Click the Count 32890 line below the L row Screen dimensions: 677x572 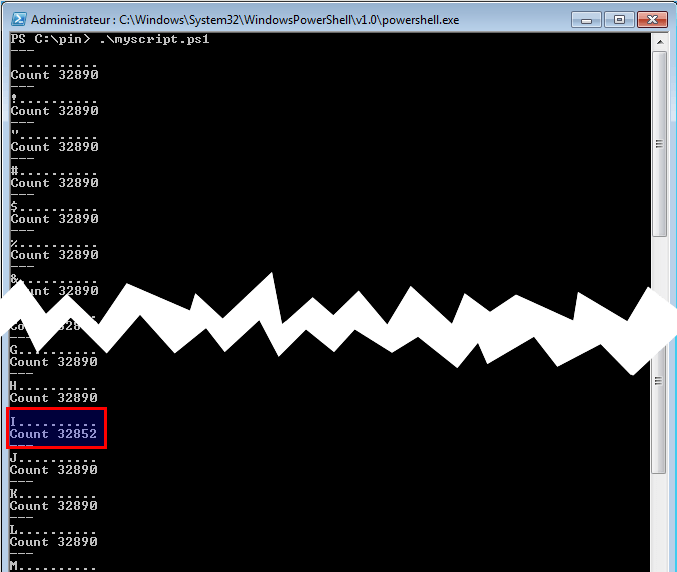click(x=54, y=542)
